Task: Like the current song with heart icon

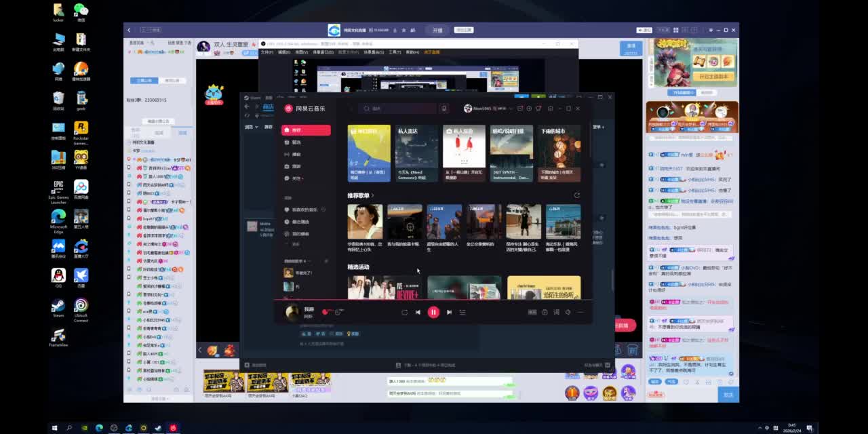Action: (325, 312)
